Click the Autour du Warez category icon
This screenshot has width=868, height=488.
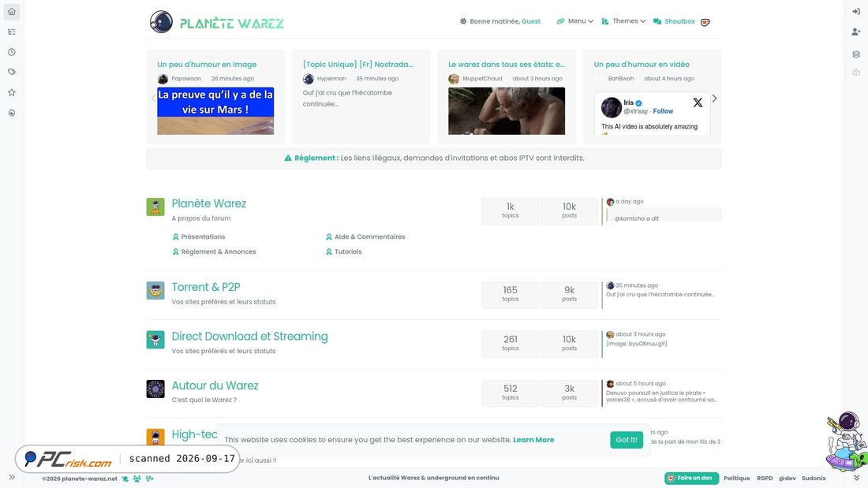click(155, 389)
